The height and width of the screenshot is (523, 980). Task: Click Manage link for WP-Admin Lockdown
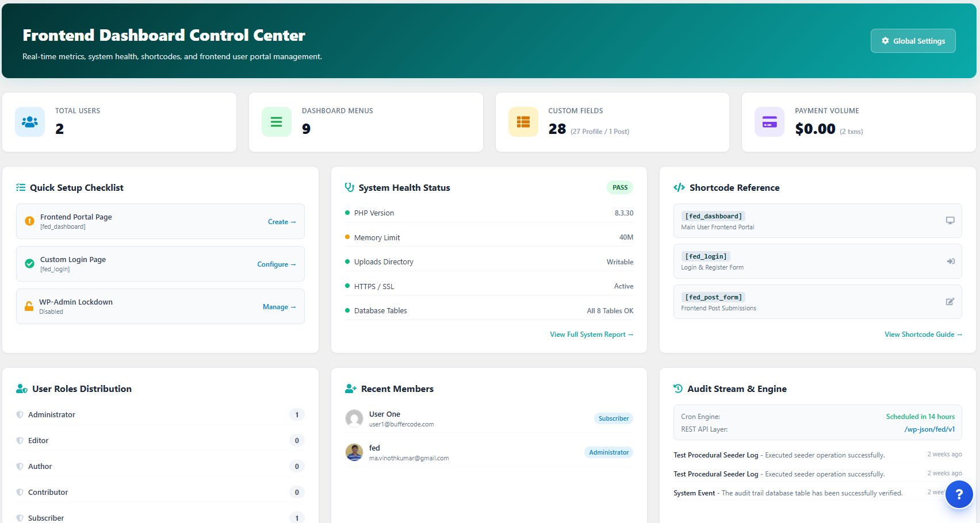(x=280, y=307)
